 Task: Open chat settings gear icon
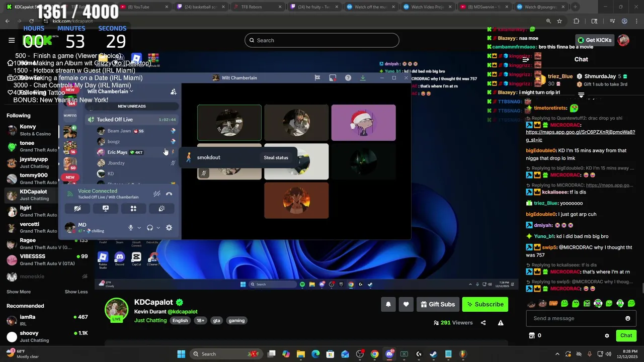[607, 335]
